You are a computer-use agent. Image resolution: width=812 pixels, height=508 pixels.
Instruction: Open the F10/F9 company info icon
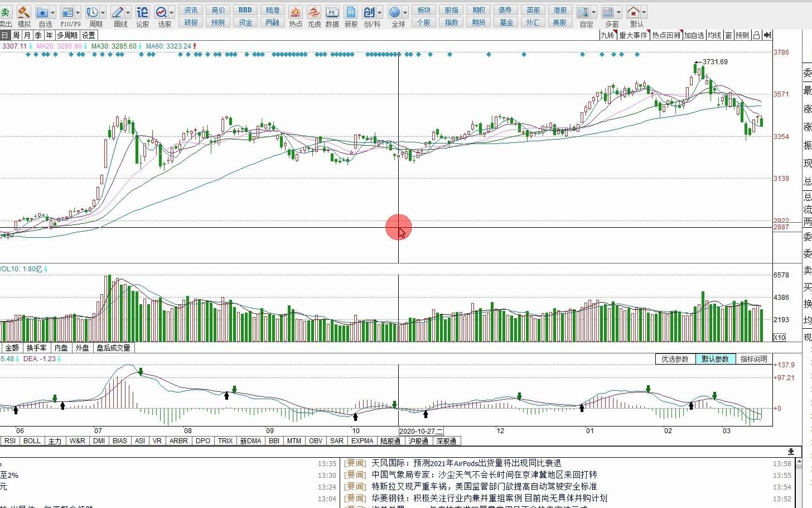tap(67, 12)
